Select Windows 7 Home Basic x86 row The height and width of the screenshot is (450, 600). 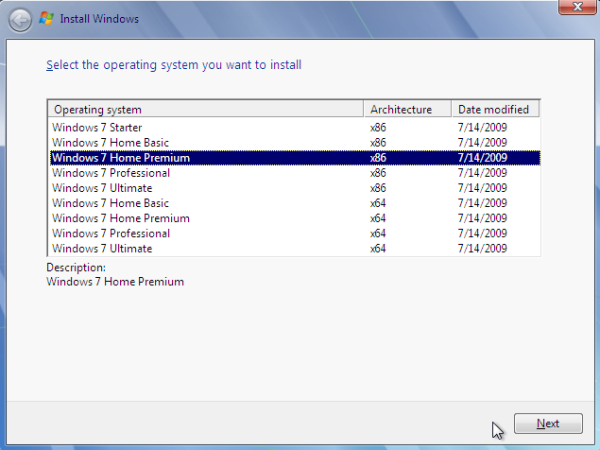295,143
